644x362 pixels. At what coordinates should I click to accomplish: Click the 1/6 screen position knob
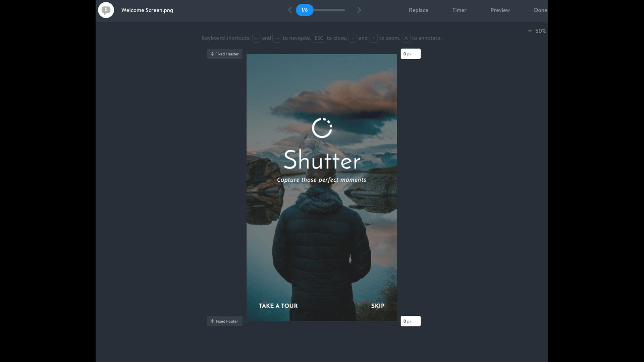click(x=305, y=10)
